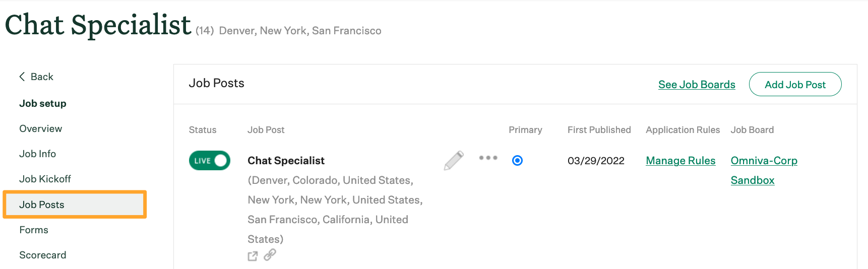Open the three-dot more options menu

click(488, 158)
